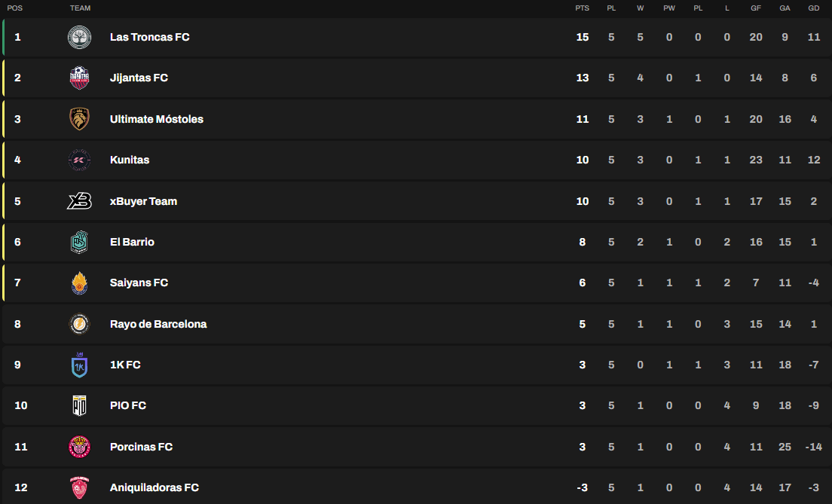Screen dimensions: 832x504
Task: Open the Kunitas team name link
Action: pyautogui.click(x=130, y=160)
